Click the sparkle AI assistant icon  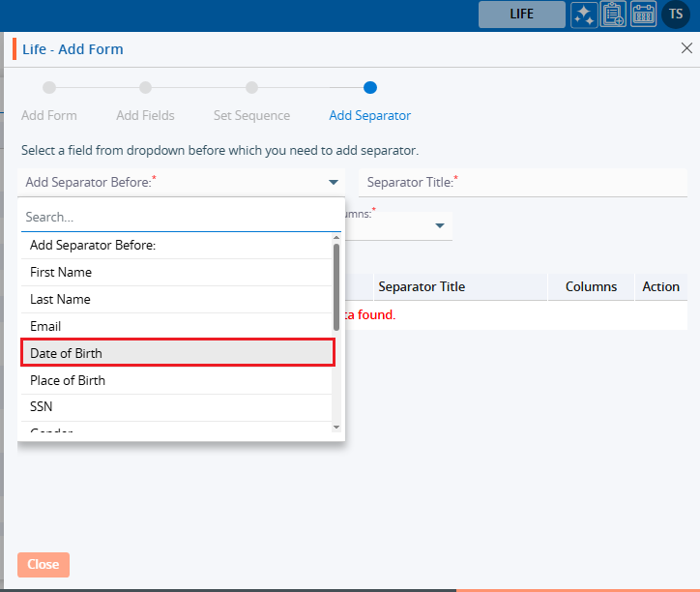(x=583, y=15)
